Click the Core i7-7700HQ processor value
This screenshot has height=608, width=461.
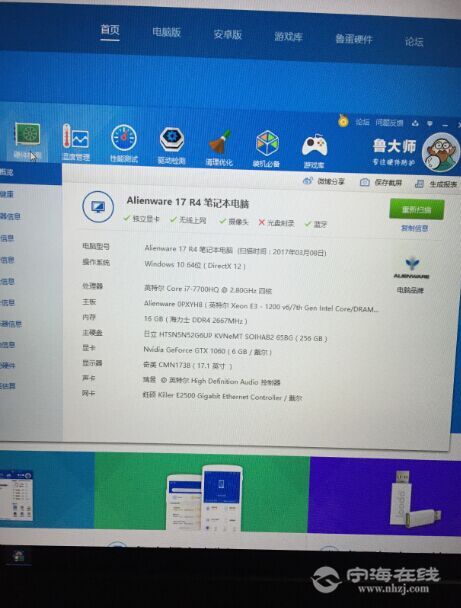208,289
